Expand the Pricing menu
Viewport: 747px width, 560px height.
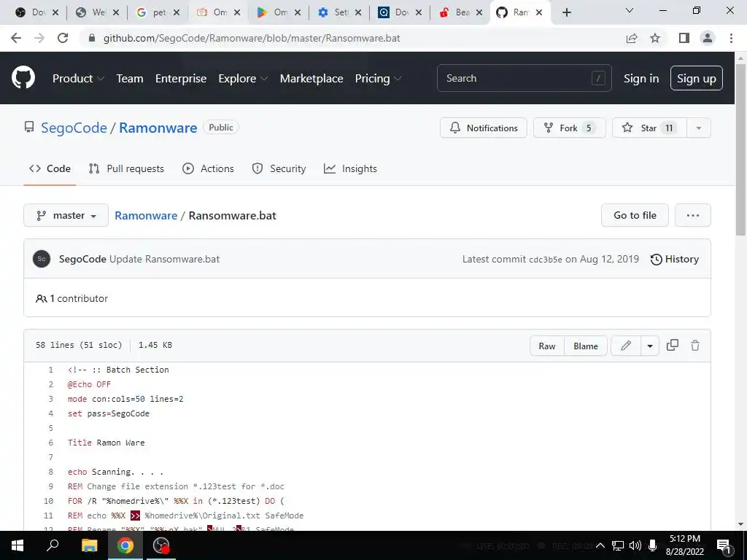coord(379,79)
